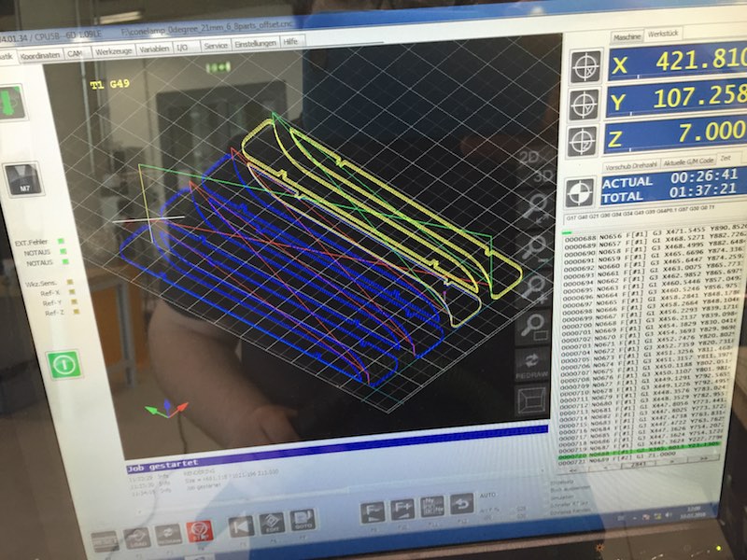Switch the viewport to 3D view
This screenshot has width=747, height=560.
coord(543,176)
